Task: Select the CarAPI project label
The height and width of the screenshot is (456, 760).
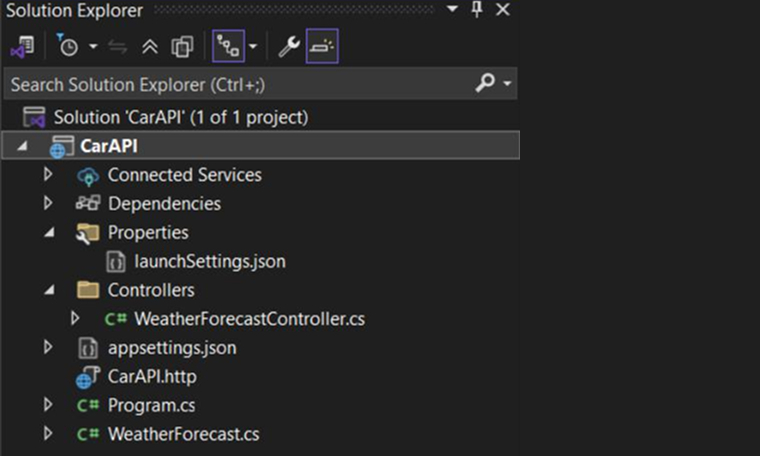Action: click(x=109, y=146)
